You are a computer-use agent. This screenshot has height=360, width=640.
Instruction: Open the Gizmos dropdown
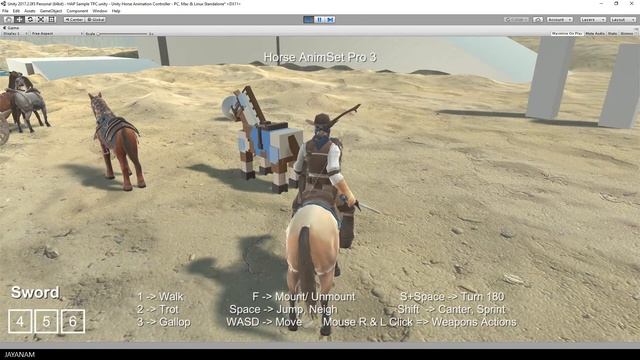click(x=628, y=33)
